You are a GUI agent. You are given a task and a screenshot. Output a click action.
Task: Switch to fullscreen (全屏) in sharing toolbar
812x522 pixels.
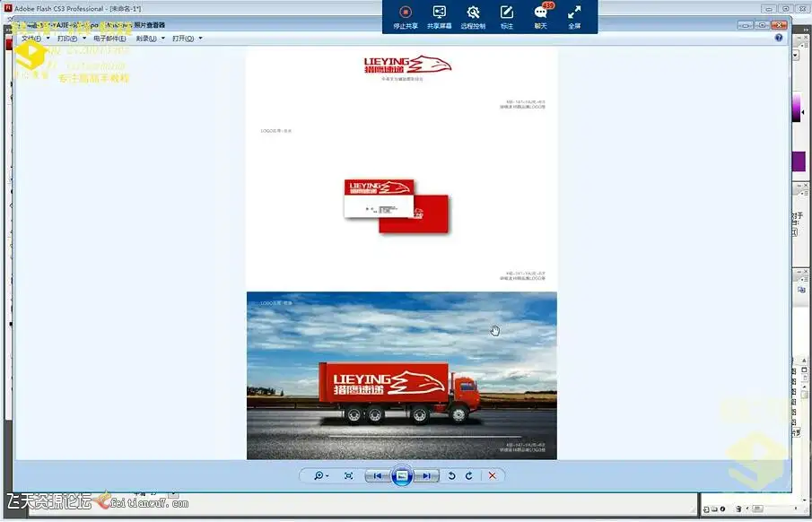click(574, 17)
